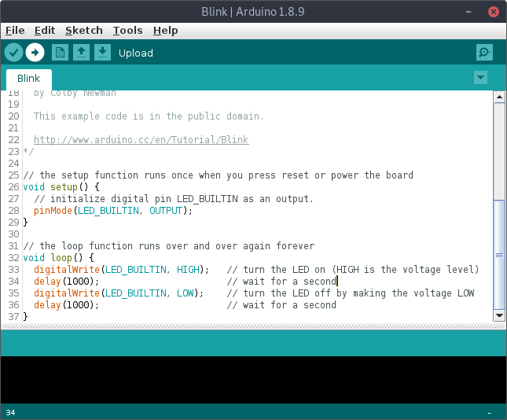Viewport: 507px width, 420px height.
Task: Create a new sketch with New icon
Action: pos(60,53)
